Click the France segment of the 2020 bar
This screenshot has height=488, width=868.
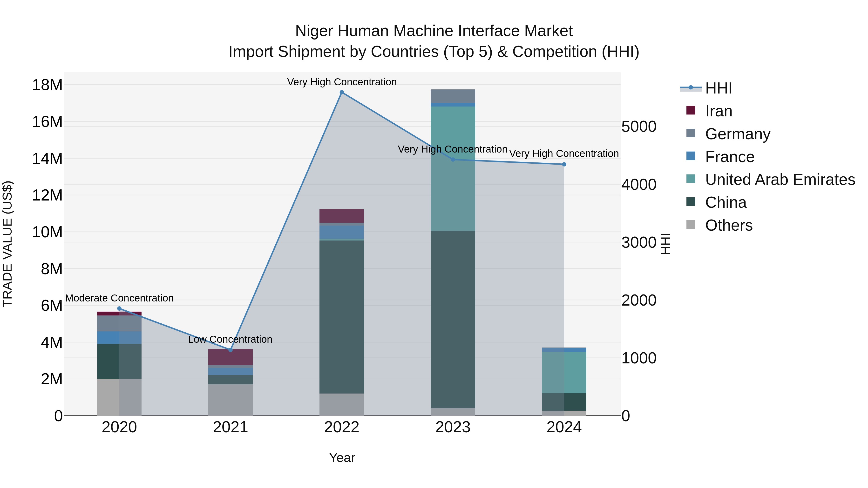tap(119, 337)
